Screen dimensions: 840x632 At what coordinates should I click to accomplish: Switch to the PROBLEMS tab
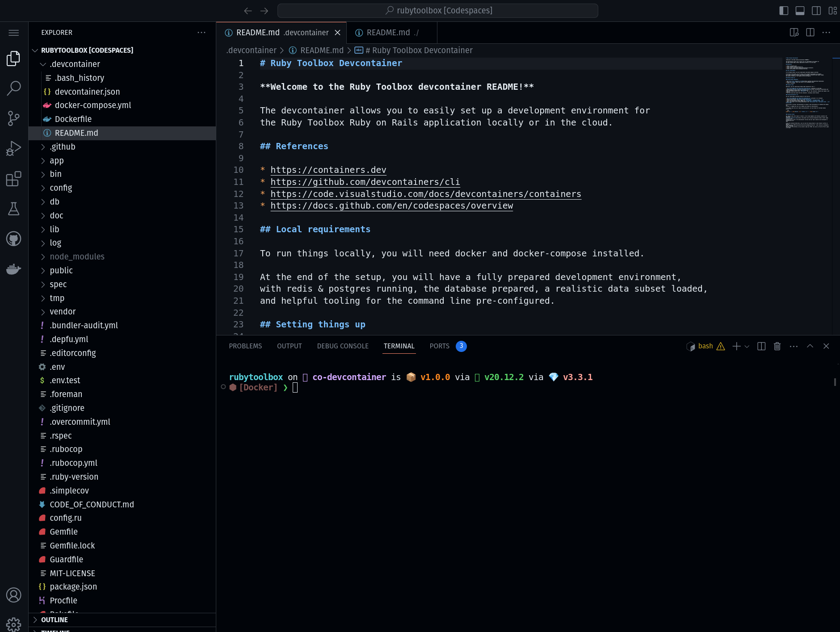click(x=245, y=346)
